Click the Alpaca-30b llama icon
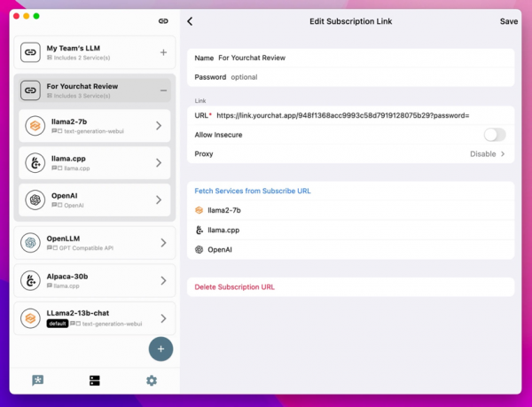This screenshot has height=407, width=532. [x=31, y=280]
